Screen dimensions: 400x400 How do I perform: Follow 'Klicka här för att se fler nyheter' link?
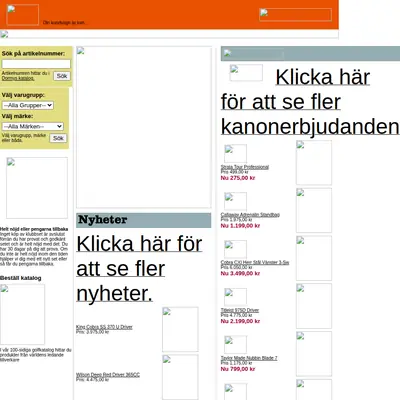point(139,269)
